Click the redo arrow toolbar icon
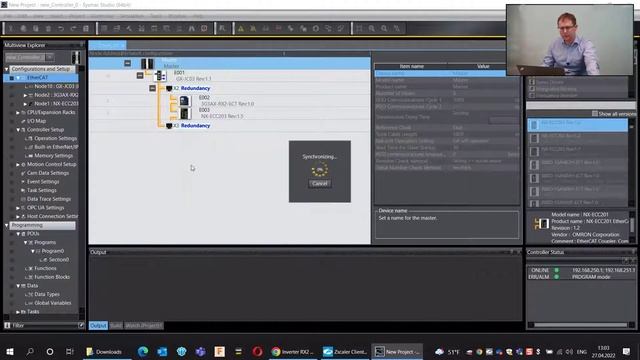This screenshot has width=640, height=360. [x=73, y=29]
